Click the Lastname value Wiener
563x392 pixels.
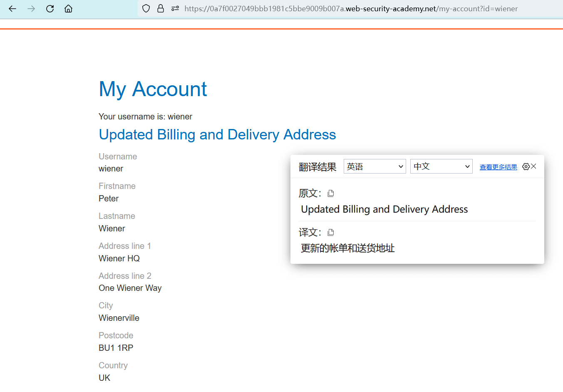click(x=112, y=228)
